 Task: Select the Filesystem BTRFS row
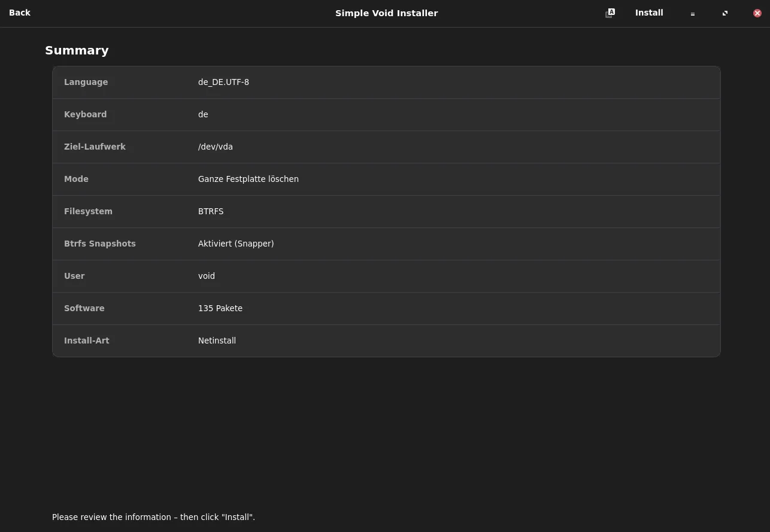tap(386, 211)
